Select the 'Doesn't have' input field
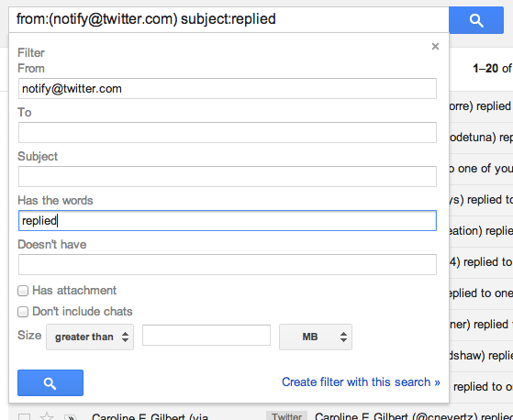 [x=228, y=264]
